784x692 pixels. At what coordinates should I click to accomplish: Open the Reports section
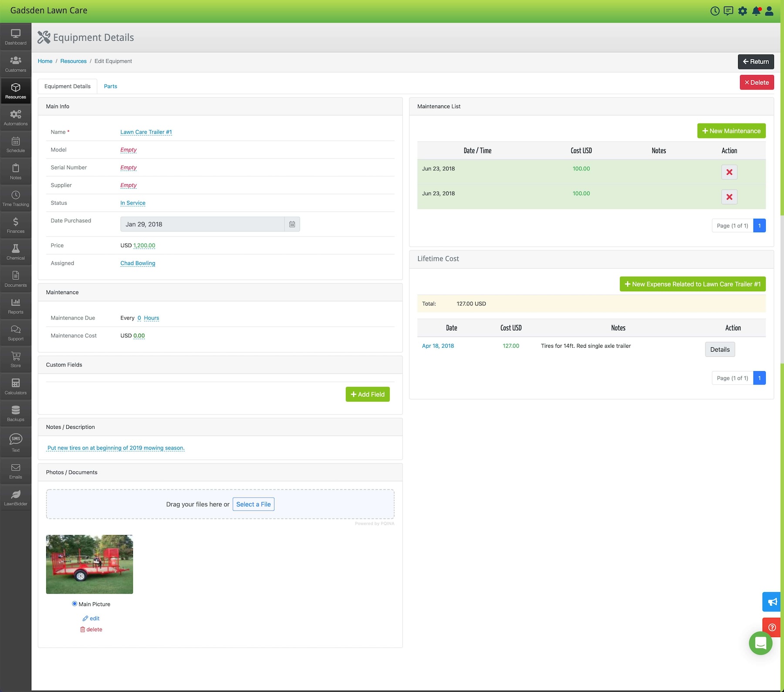point(16,305)
